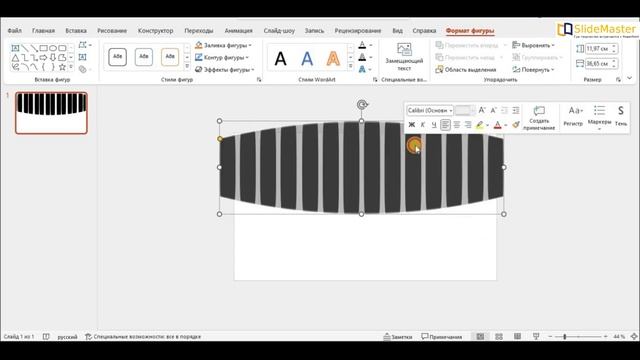640x360 pixels.
Task: Pick the right arrow shape in gallery
Action: point(43,58)
